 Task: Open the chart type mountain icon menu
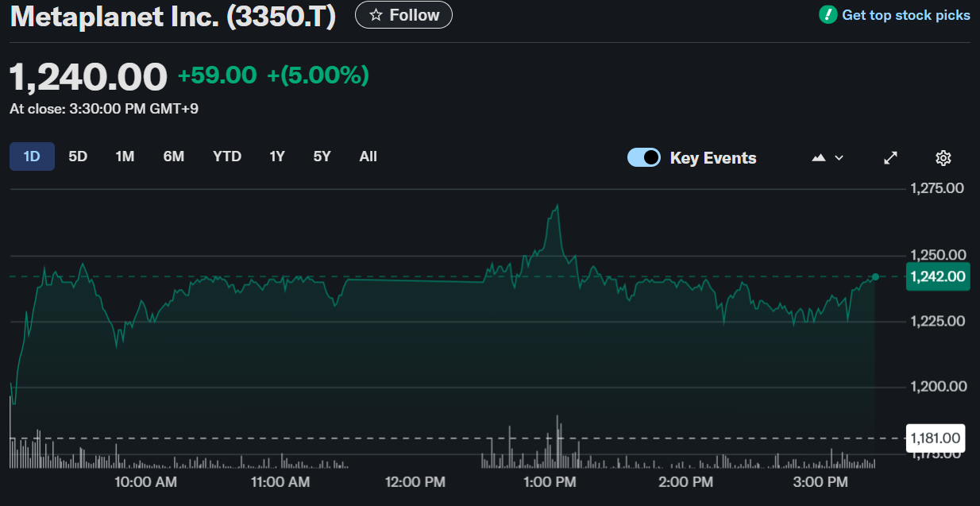(828, 158)
